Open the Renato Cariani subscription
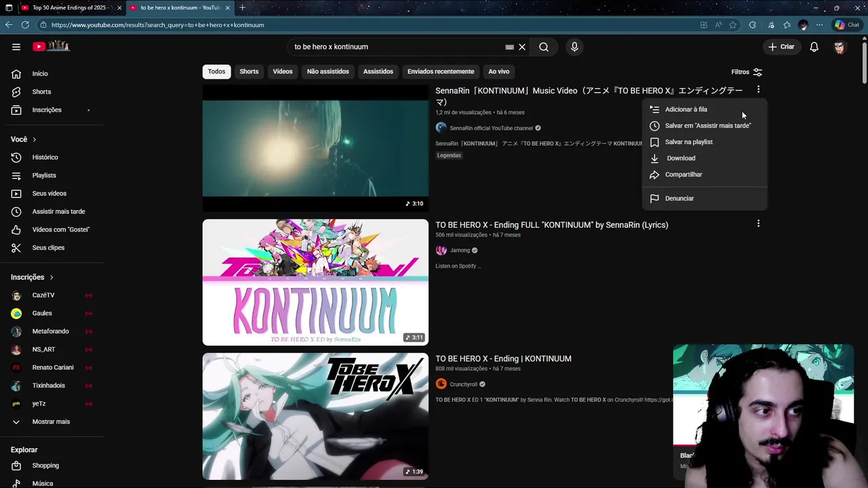868x488 pixels. [52, 367]
